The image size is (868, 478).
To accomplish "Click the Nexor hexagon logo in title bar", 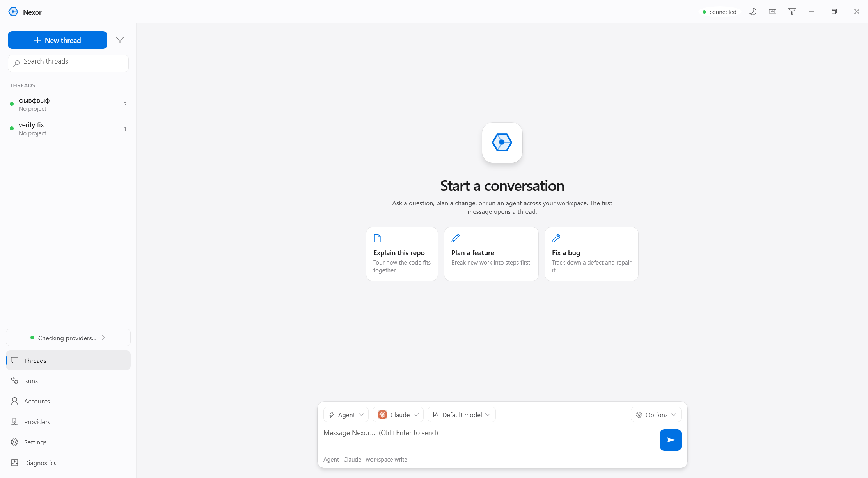I will (x=13, y=12).
